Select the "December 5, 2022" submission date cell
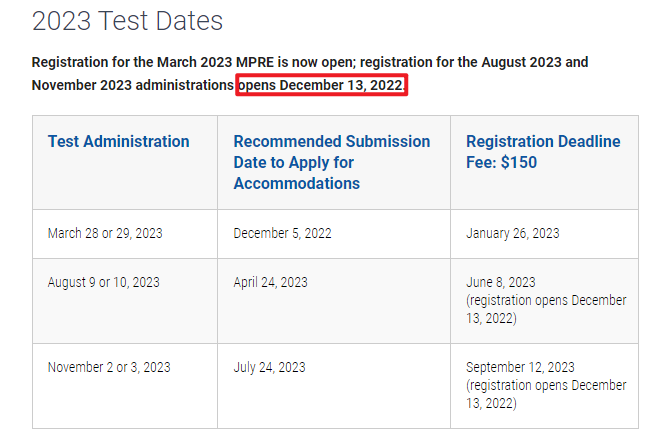This screenshot has height=446, width=669. click(283, 234)
